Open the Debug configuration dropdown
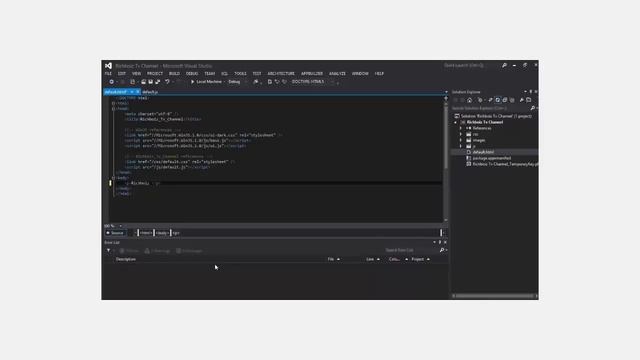640x360 pixels. pyautogui.click(x=237, y=82)
